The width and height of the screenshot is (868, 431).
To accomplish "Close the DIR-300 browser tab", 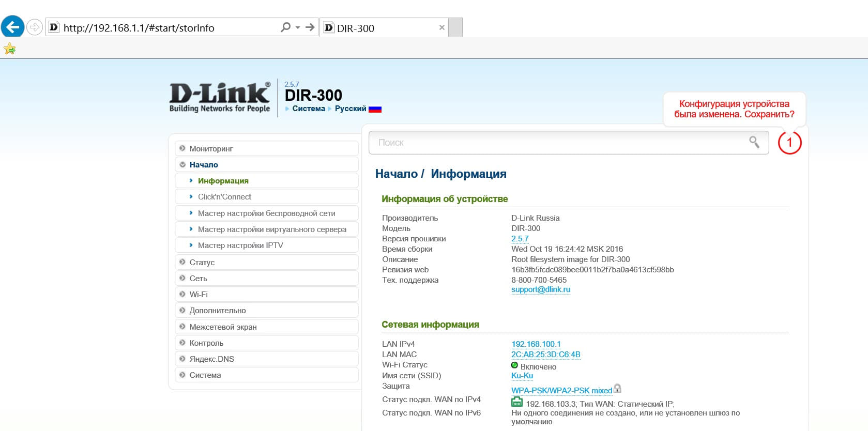I will 441,27.
